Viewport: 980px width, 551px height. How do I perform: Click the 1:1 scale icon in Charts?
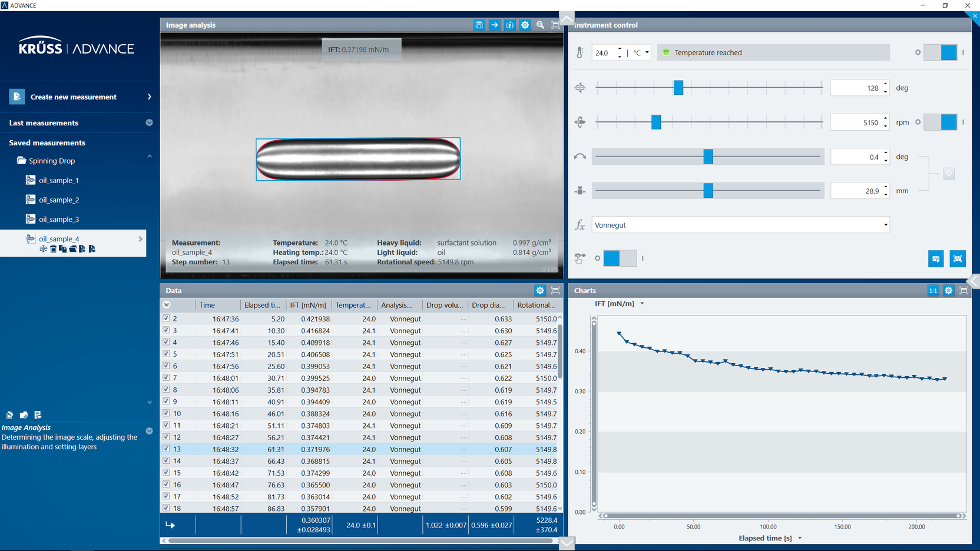point(933,290)
